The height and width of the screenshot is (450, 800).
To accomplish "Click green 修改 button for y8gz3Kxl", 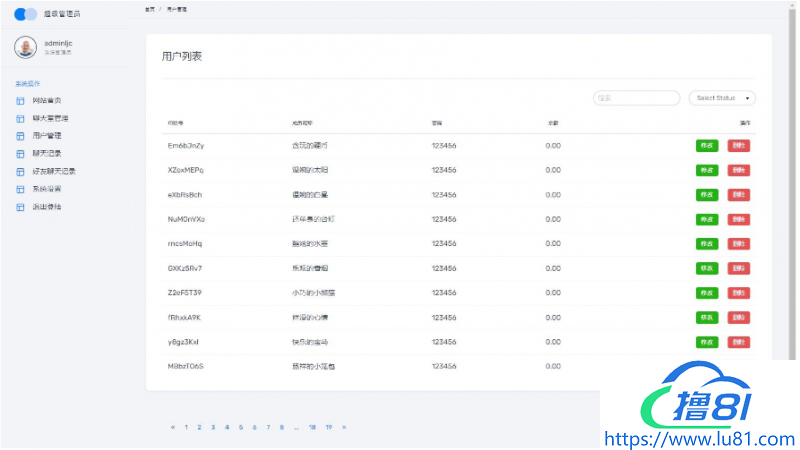I will [x=707, y=342].
